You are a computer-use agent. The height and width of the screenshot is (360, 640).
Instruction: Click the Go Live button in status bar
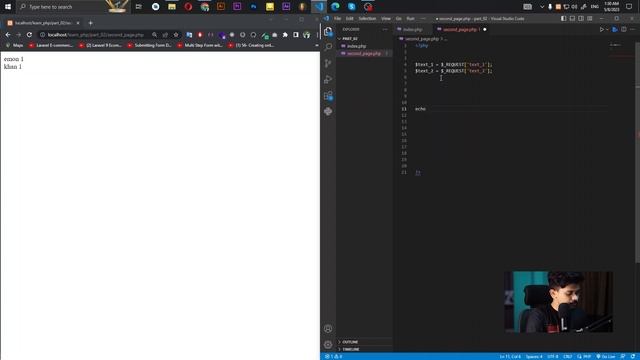[x=606, y=357]
